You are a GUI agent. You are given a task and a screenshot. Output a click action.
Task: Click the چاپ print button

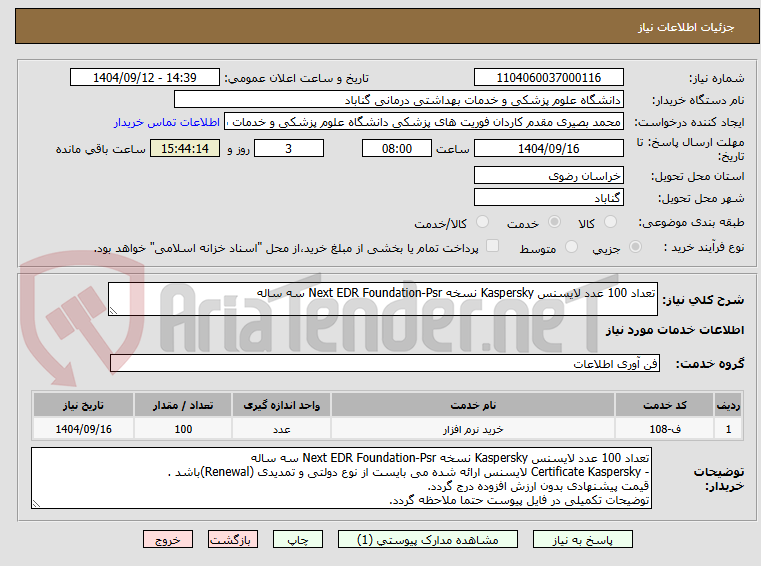[298, 539]
